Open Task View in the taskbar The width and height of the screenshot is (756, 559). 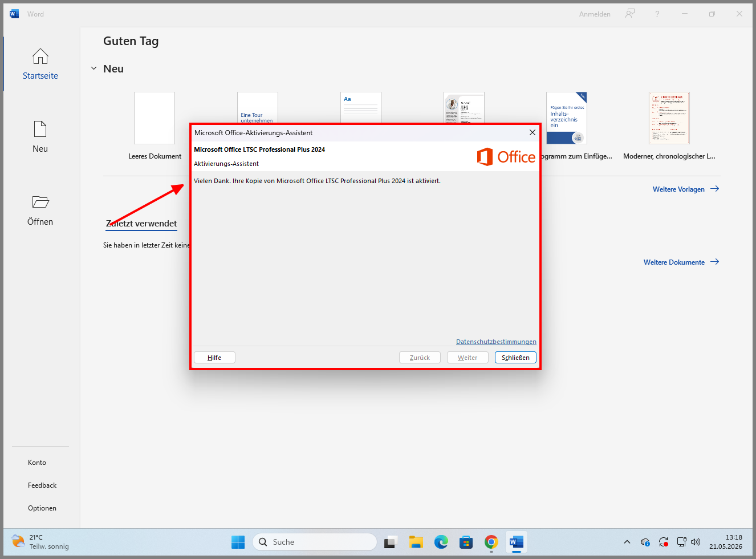coord(390,542)
